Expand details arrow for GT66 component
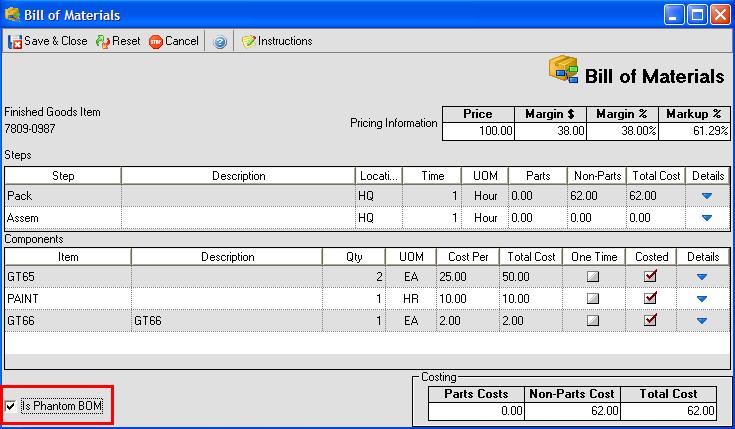 point(701,320)
